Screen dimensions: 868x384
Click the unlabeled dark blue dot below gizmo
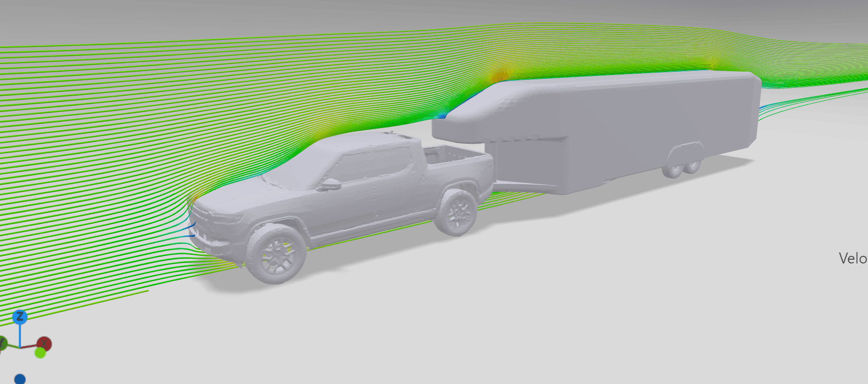(20, 379)
